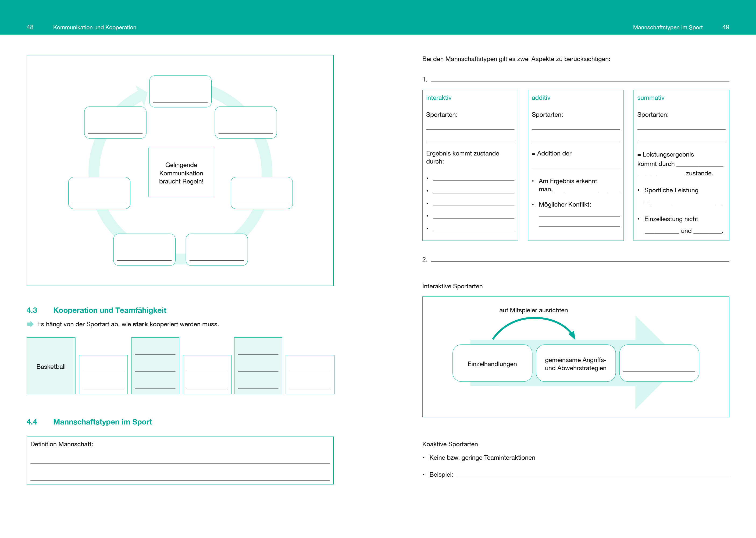Viewport: 756px width, 538px height.
Task: Click the 'additiv' column heading
Action: [x=541, y=98]
